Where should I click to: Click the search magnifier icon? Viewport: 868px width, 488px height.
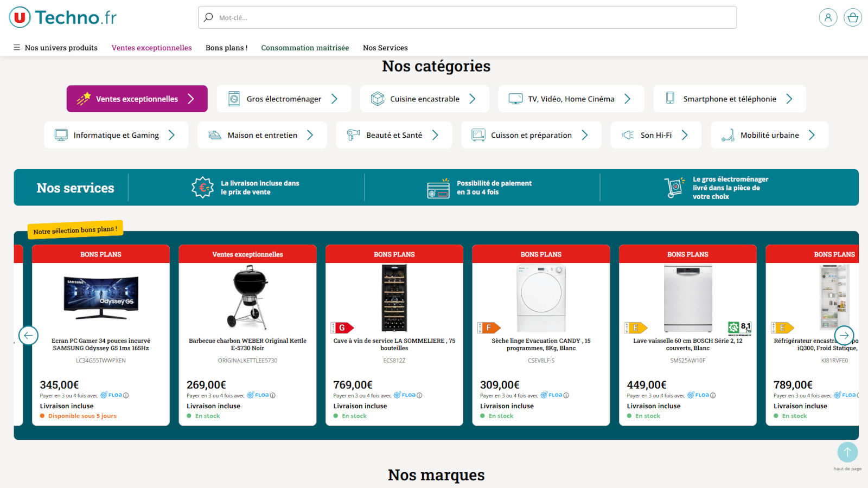(208, 17)
